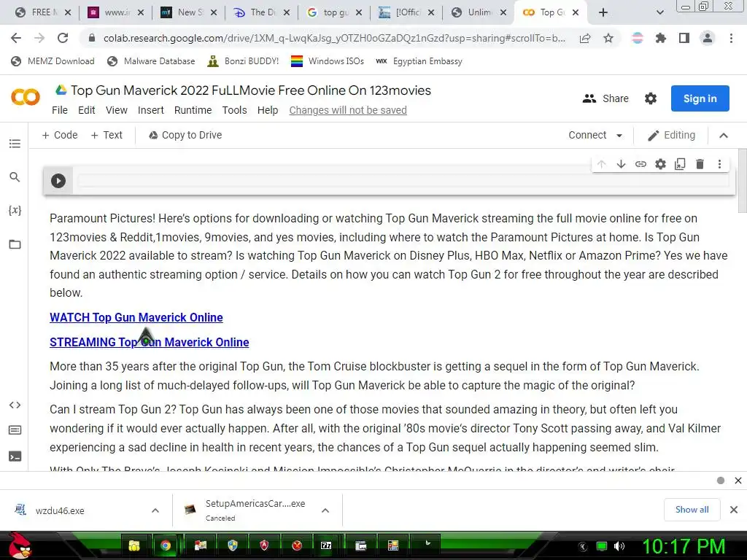Open the Files folder panel
Viewport: 747px width, 560px height.
tap(15, 244)
